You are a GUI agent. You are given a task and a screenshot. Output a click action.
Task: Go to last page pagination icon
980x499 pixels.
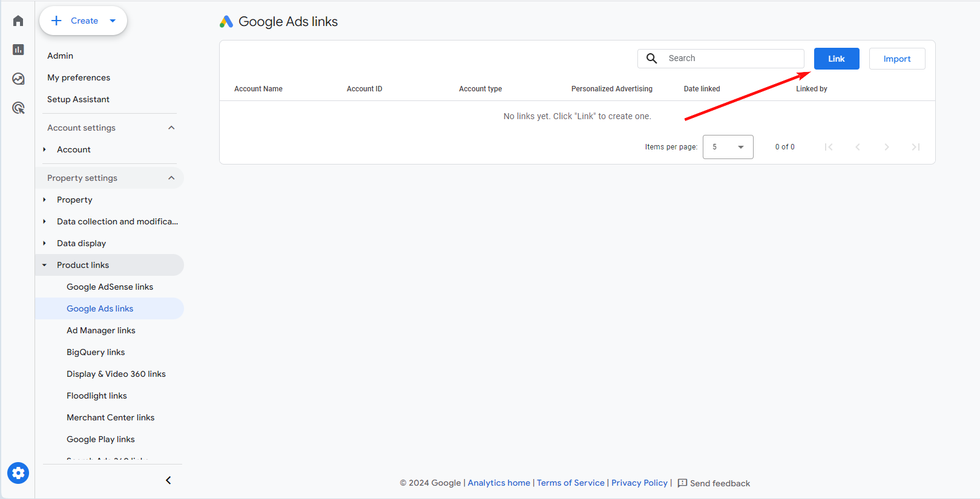[x=916, y=147]
